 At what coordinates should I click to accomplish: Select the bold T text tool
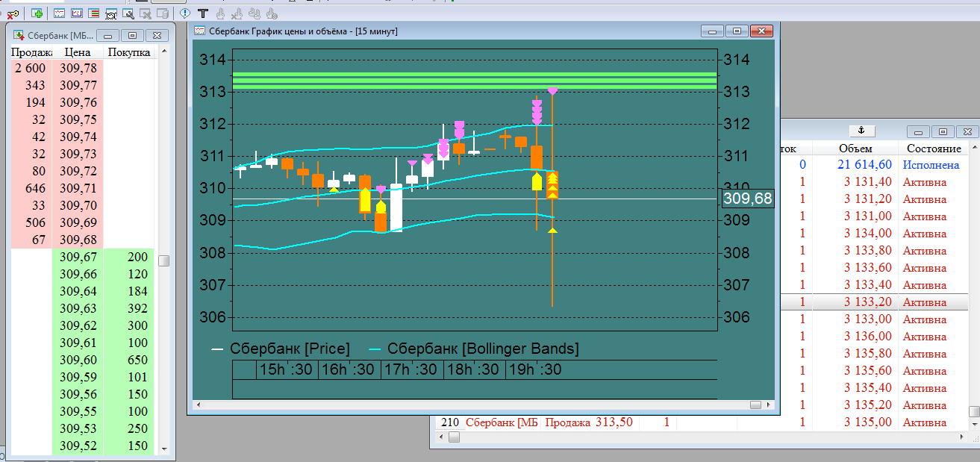(202, 13)
